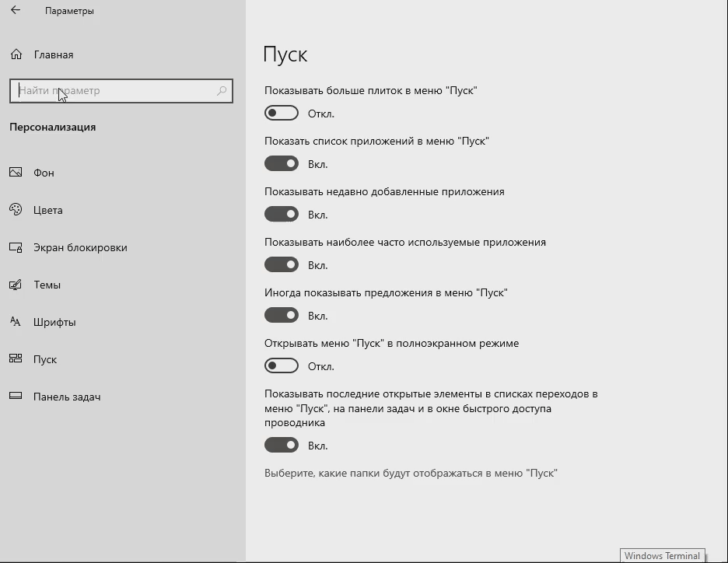Viewport: 728px width, 563px height.
Task: Click the Темы brush icon
Action: pyautogui.click(x=16, y=285)
